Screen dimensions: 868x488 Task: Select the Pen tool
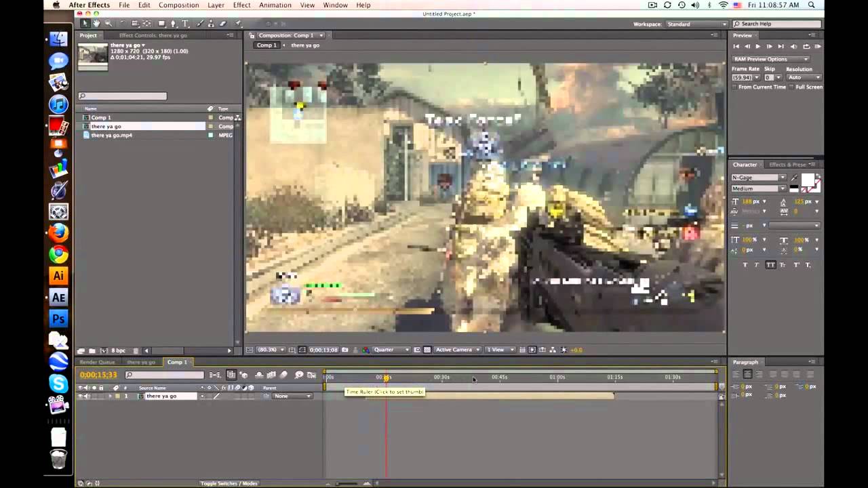[174, 24]
